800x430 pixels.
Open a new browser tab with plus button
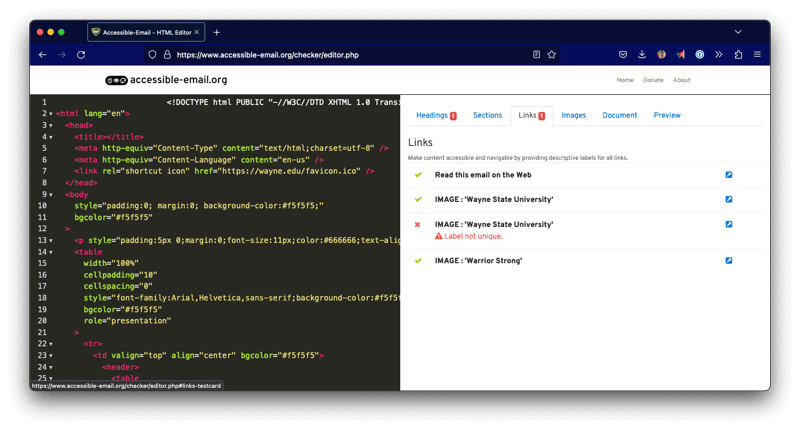pos(216,32)
